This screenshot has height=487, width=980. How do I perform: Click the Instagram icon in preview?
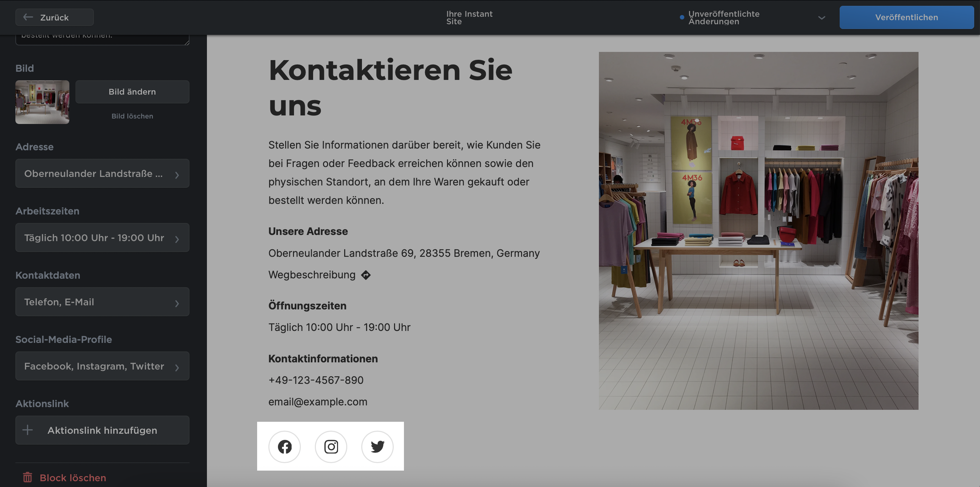tap(331, 446)
